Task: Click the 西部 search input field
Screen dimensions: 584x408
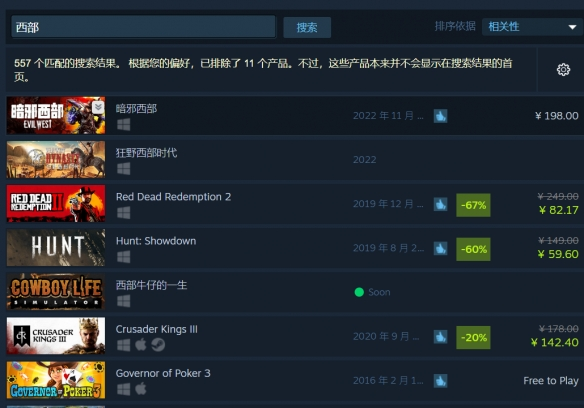Action: 143,27
